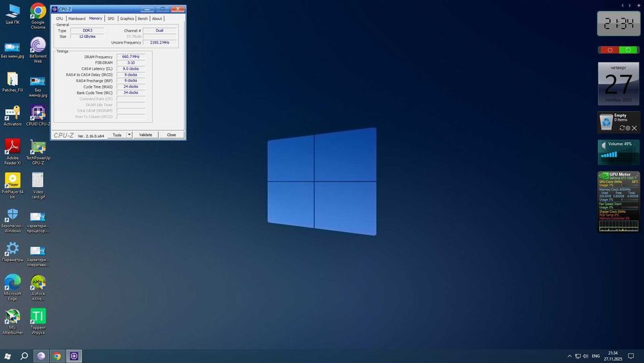This screenshot has width=644, height=363.
Task: Click the 2195.2 MHz uncore frequency value
Action: [160, 43]
